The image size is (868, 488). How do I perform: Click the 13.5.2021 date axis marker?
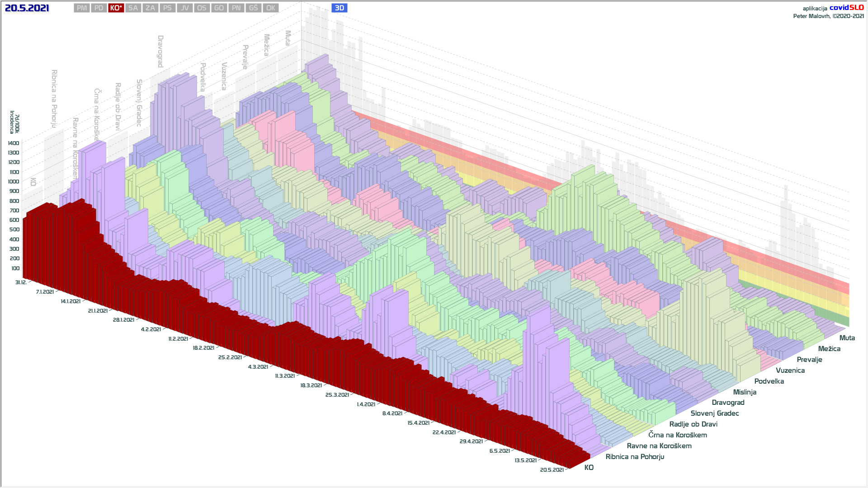[x=525, y=460]
